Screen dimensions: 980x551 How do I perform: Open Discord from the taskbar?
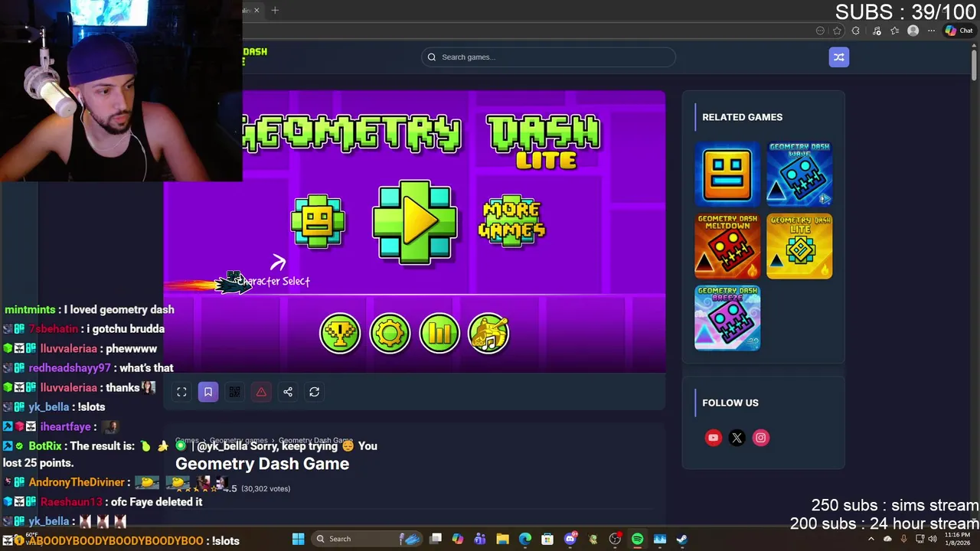[x=570, y=539]
